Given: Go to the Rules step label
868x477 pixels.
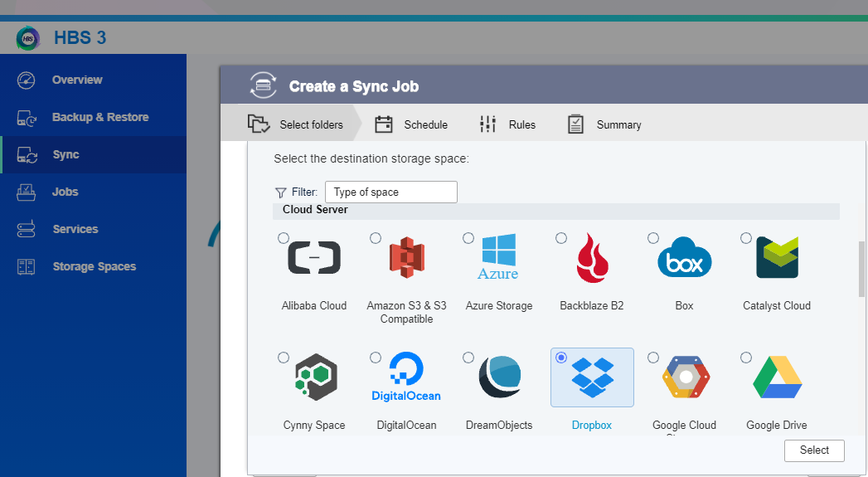Looking at the screenshot, I should (522, 124).
